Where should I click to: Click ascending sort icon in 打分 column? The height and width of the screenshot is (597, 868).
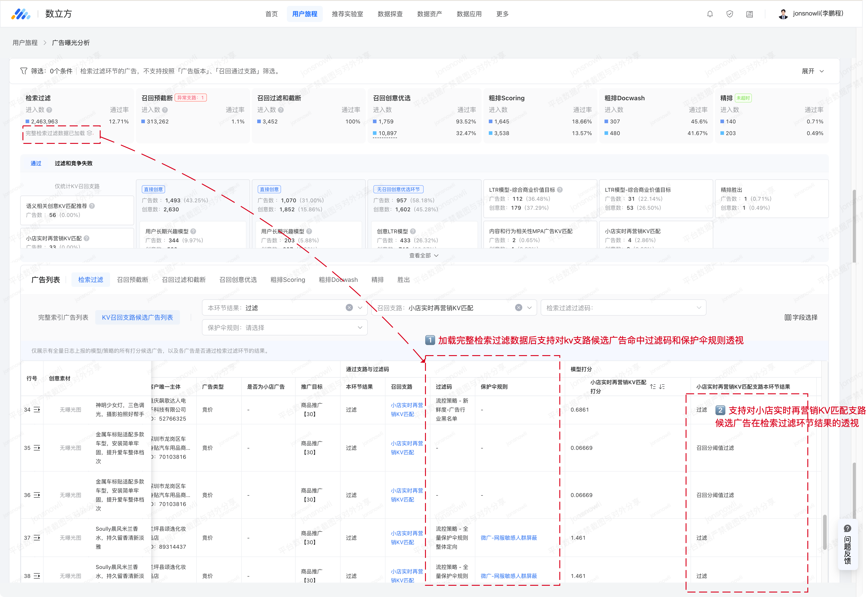(x=653, y=386)
